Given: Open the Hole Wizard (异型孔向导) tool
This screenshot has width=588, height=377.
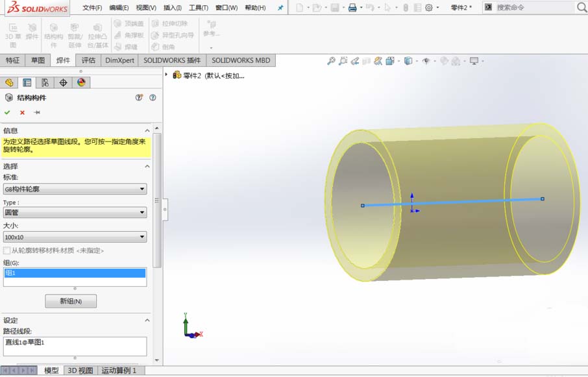Looking at the screenshot, I should 173,35.
